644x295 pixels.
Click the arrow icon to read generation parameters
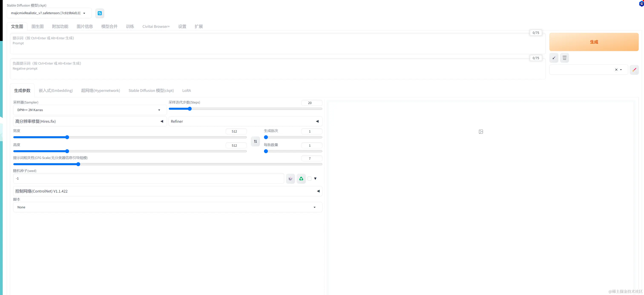click(x=554, y=58)
